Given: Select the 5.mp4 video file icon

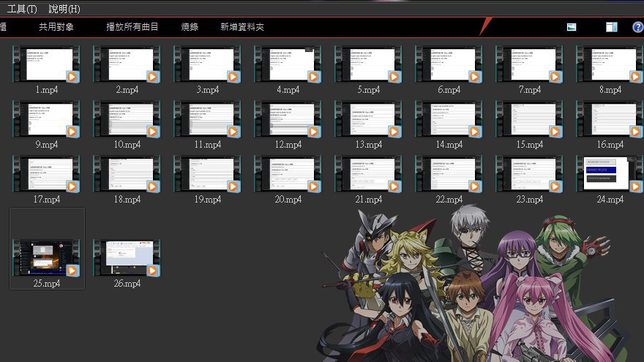Looking at the screenshot, I should [368, 64].
